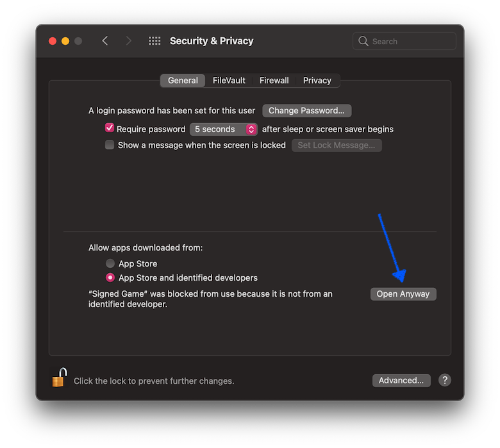
Task: Click the Change Password button
Action: 306,110
